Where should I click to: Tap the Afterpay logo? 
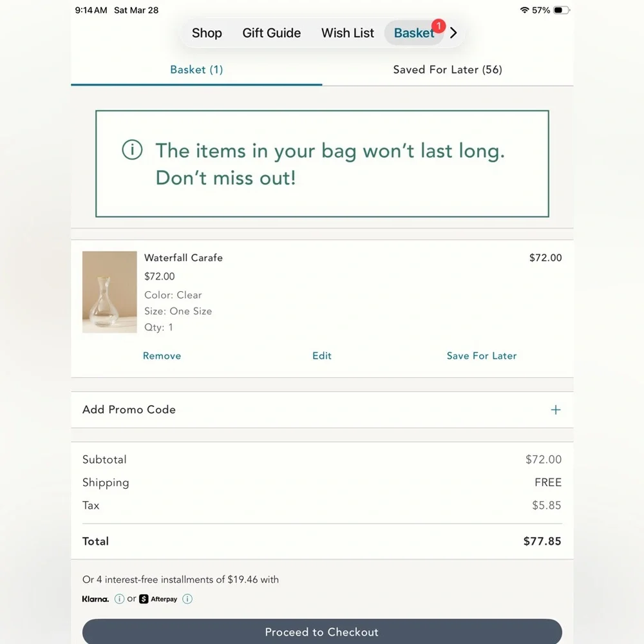[158, 599]
